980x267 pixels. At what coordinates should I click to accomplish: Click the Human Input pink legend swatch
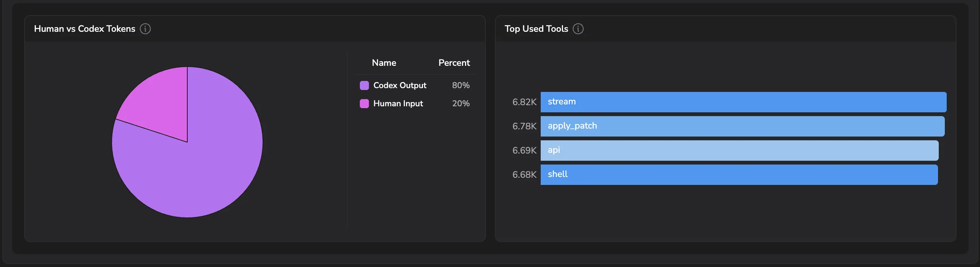click(x=364, y=104)
